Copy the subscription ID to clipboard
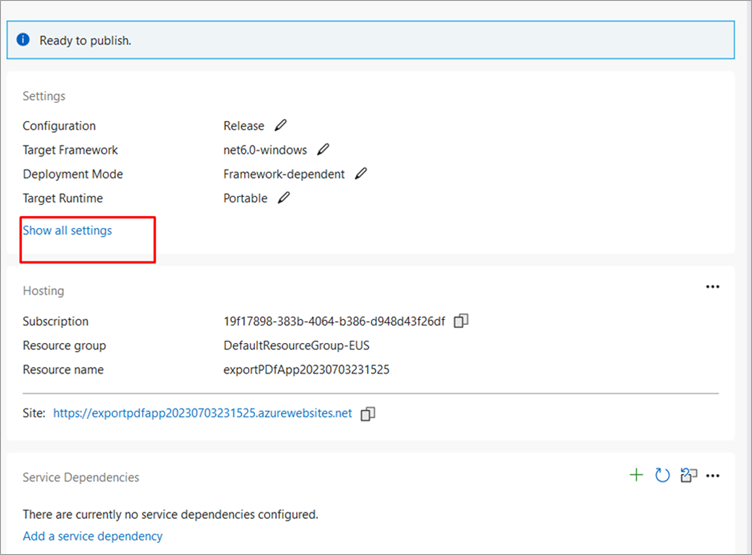Image resolution: width=752 pixels, height=555 pixels. (x=461, y=321)
